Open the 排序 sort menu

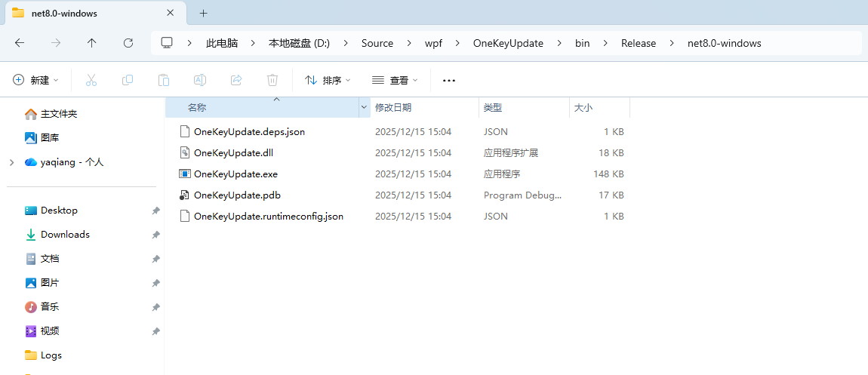(328, 80)
